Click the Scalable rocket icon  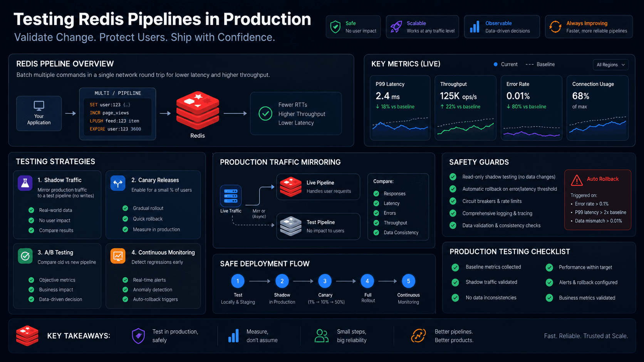coord(396,27)
